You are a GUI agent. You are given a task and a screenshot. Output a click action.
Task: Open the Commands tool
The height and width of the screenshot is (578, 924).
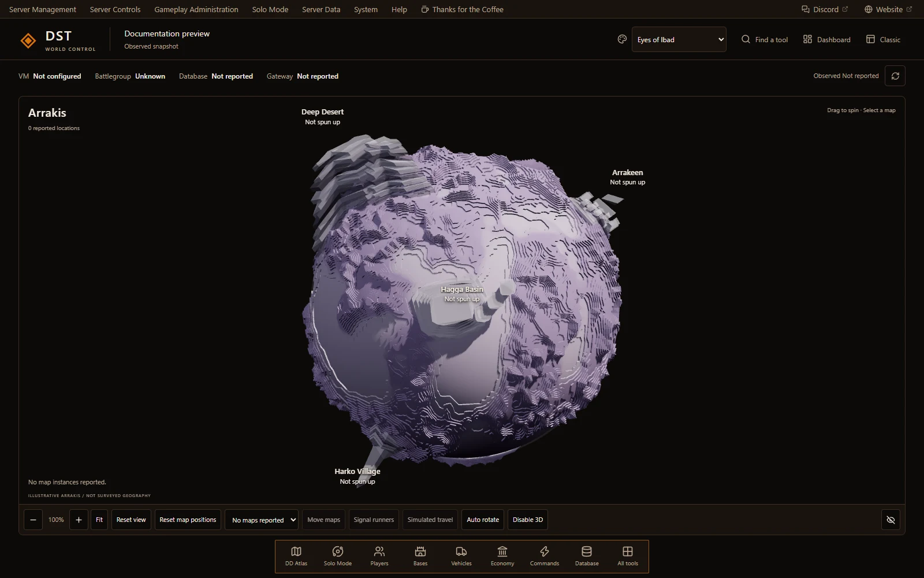pos(545,556)
